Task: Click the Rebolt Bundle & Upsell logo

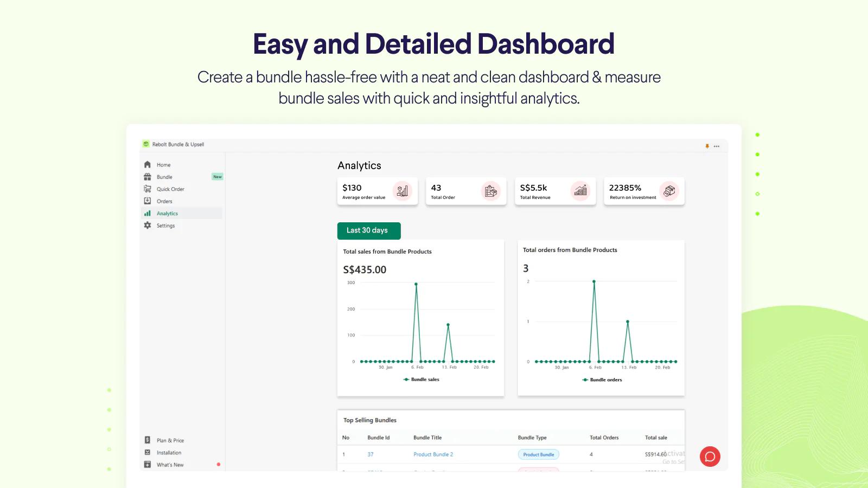Action: click(x=145, y=144)
